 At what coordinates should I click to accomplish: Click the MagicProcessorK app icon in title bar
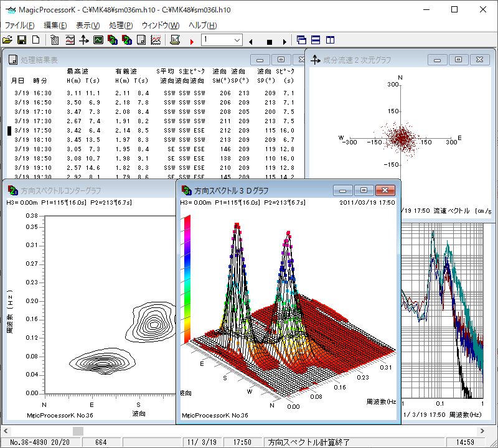[11, 10]
